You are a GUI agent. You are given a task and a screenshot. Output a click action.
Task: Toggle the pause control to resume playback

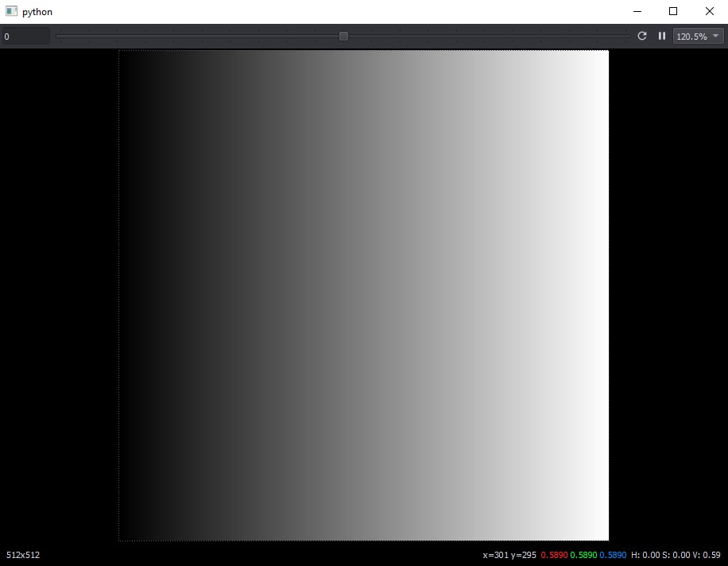coord(662,36)
